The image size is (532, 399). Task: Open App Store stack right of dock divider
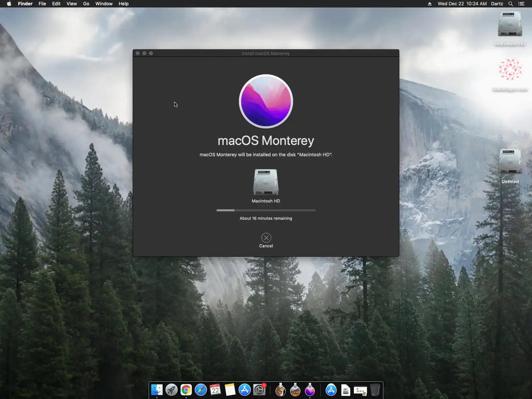(x=331, y=390)
